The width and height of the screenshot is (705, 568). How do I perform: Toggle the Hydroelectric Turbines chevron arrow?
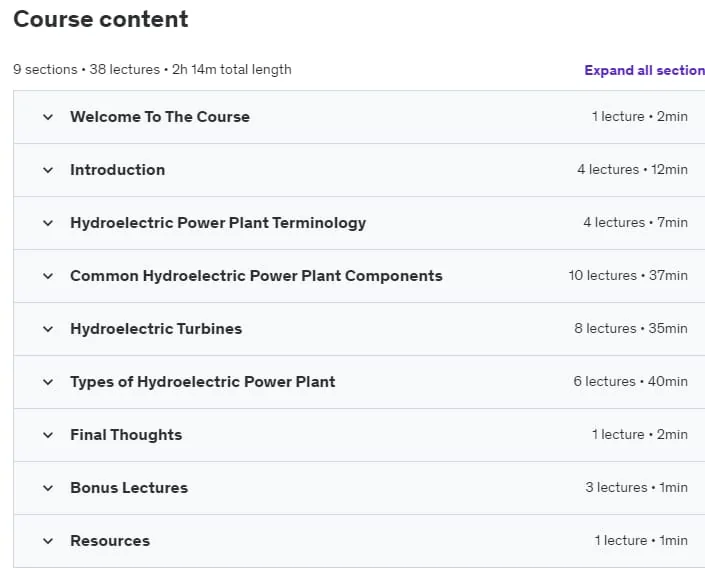(x=48, y=330)
